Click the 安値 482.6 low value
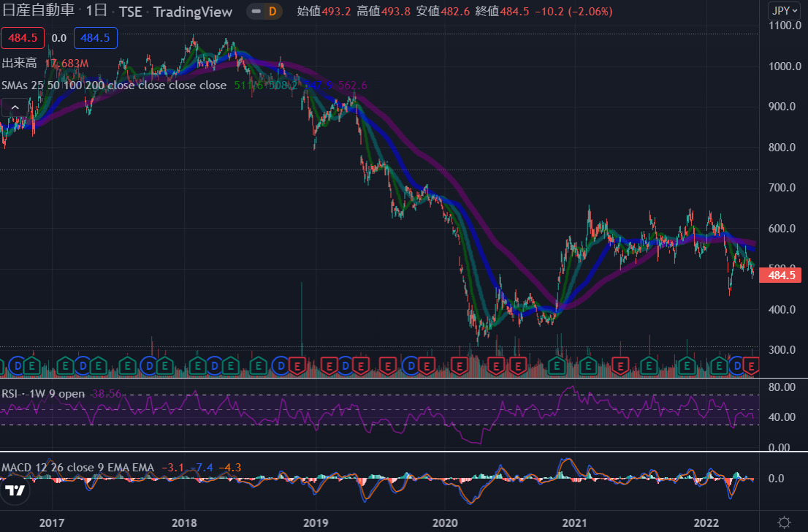The height and width of the screenshot is (532, 808). click(443, 12)
